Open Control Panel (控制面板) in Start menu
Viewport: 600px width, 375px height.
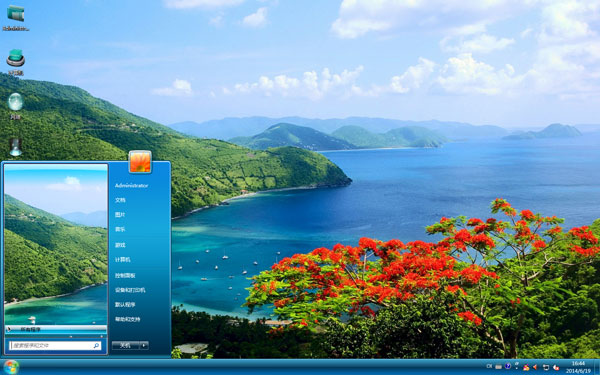point(125,276)
